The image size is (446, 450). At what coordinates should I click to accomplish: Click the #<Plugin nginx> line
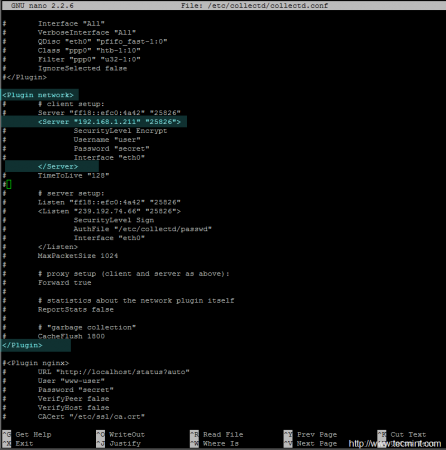coord(36,363)
